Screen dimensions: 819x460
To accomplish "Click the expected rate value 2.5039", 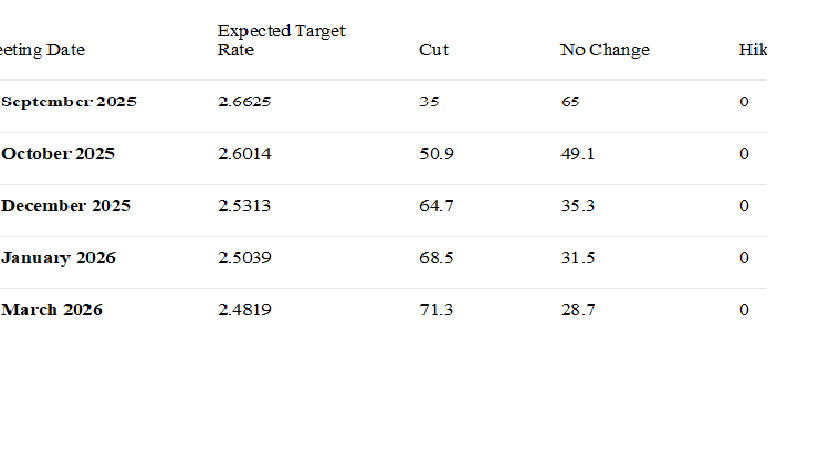I will point(244,258).
